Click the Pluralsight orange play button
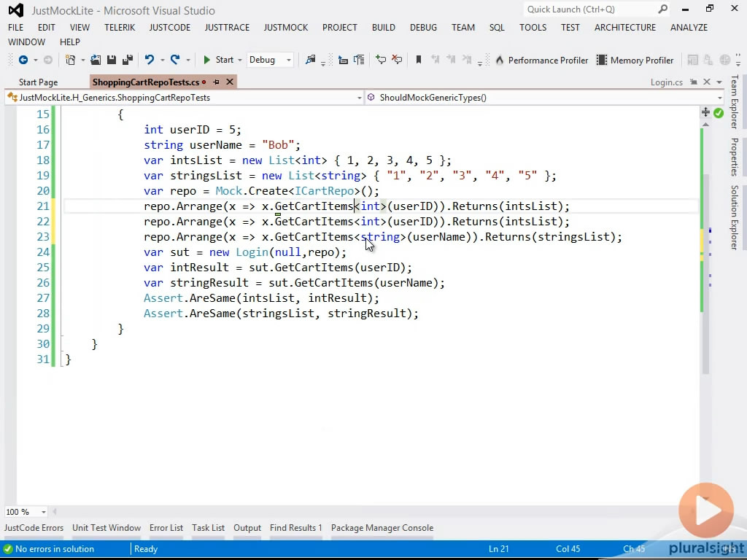The image size is (747, 560). [706, 510]
